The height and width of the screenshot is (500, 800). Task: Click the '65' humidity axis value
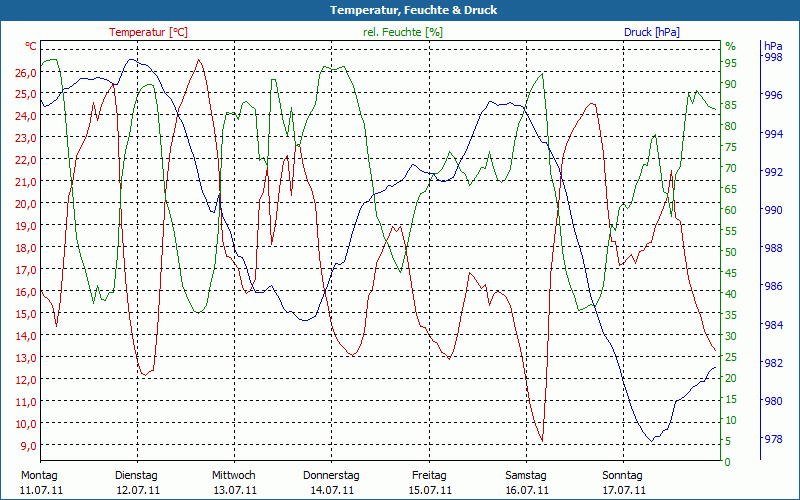[x=731, y=189]
